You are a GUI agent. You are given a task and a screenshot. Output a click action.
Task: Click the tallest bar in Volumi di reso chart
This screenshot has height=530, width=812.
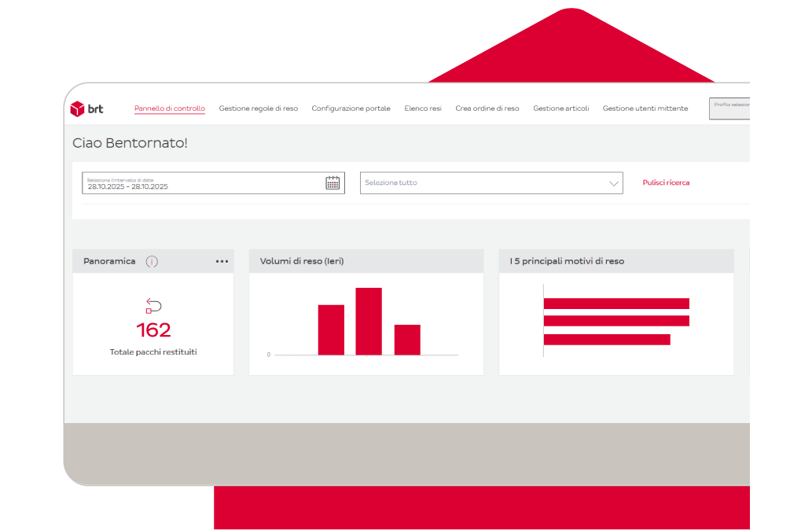click(369, 321)
